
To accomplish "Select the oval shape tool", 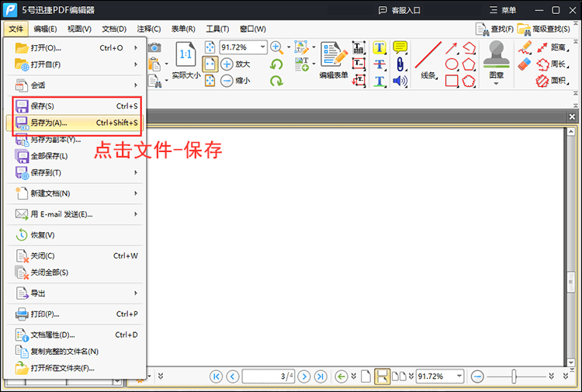I will tap(452, 64).
